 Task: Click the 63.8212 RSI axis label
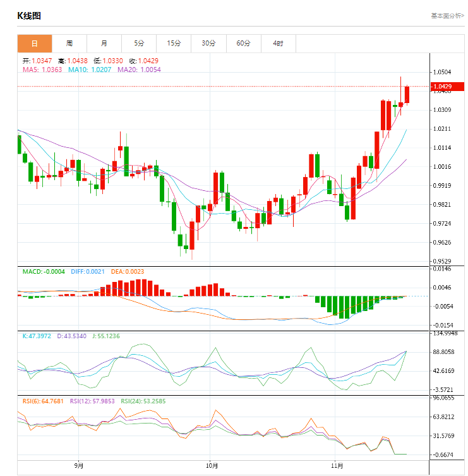point(443,417)
